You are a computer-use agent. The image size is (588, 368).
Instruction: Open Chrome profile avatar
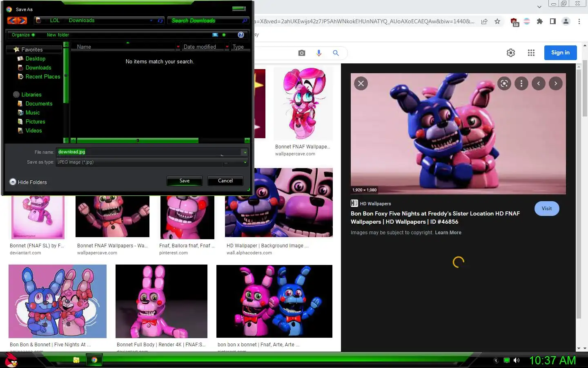click(x=566, y=21)
